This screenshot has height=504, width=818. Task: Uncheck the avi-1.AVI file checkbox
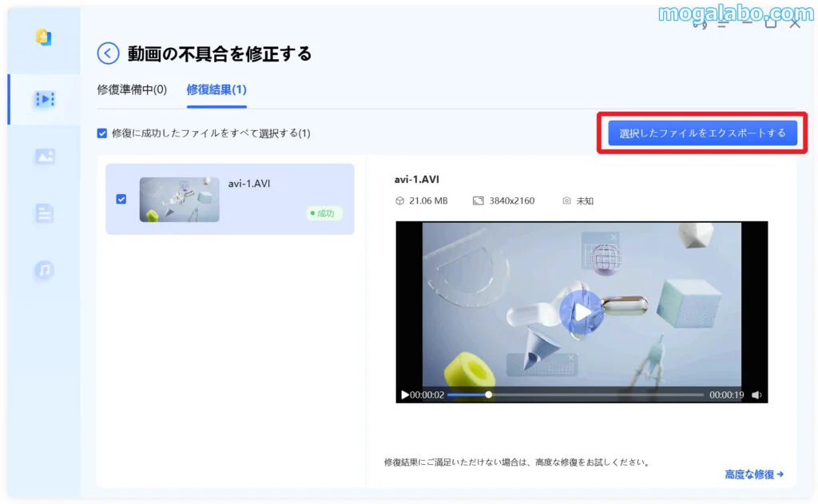[121, 199]
